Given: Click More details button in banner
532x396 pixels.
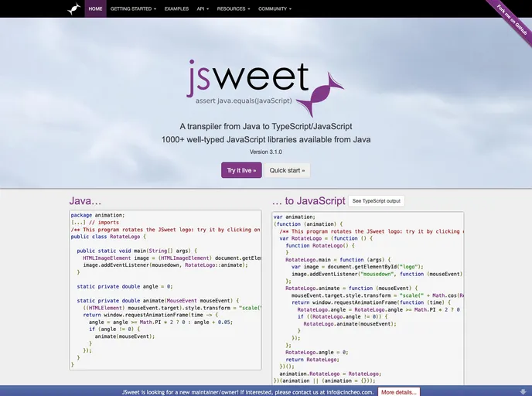Looking at the screenshot, I should click(x=399, y=392).
